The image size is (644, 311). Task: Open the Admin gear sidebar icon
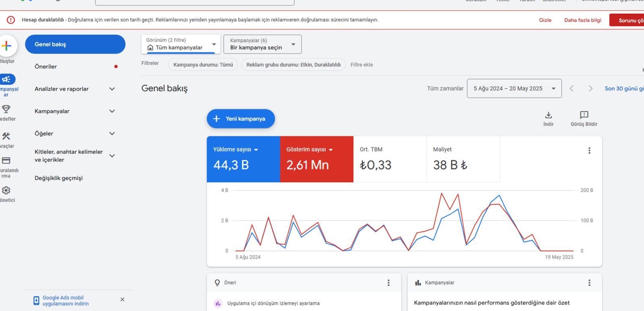[6, 190]
